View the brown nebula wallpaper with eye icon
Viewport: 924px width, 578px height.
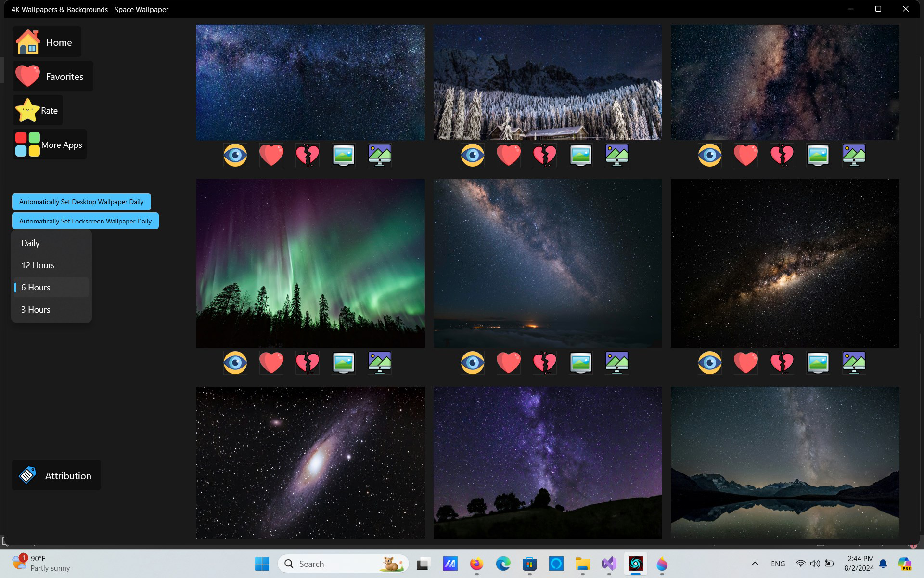710,155
